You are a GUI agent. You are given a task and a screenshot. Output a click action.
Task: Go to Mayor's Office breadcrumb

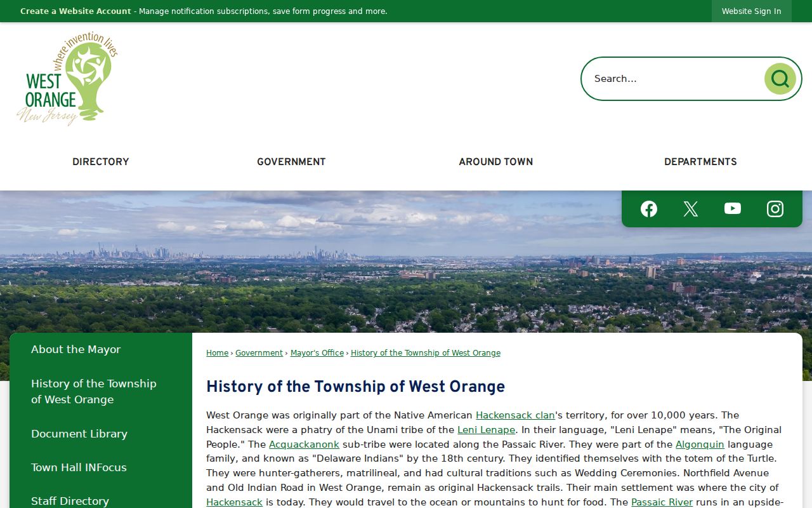tap(317, 353)
